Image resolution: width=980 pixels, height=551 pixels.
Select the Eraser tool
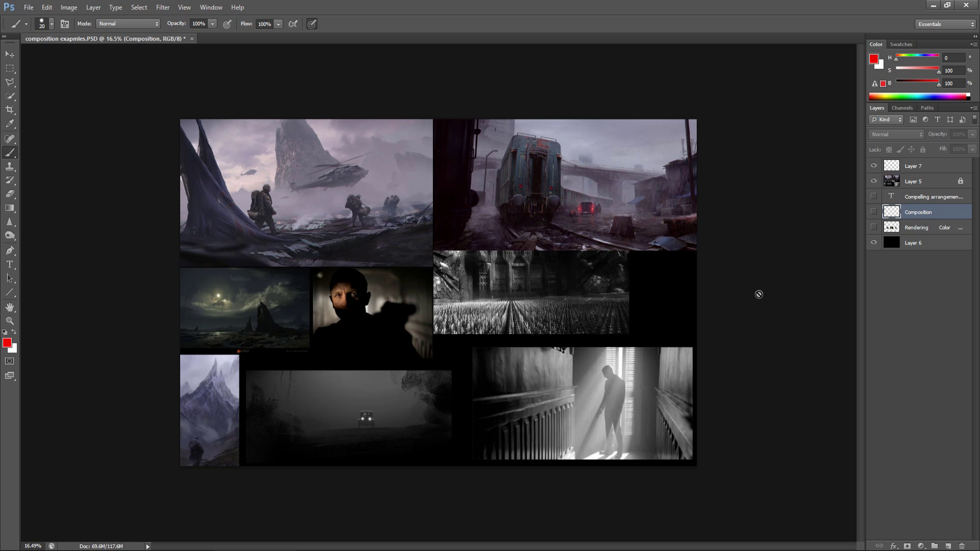pyautogui.click(x=10, y=194)
